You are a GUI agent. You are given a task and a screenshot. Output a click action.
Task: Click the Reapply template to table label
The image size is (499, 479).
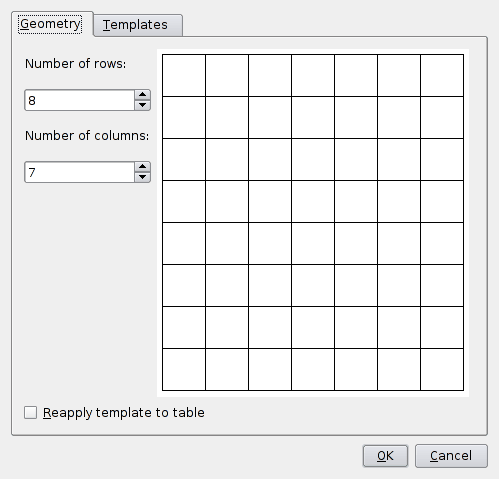click(124, 413)
